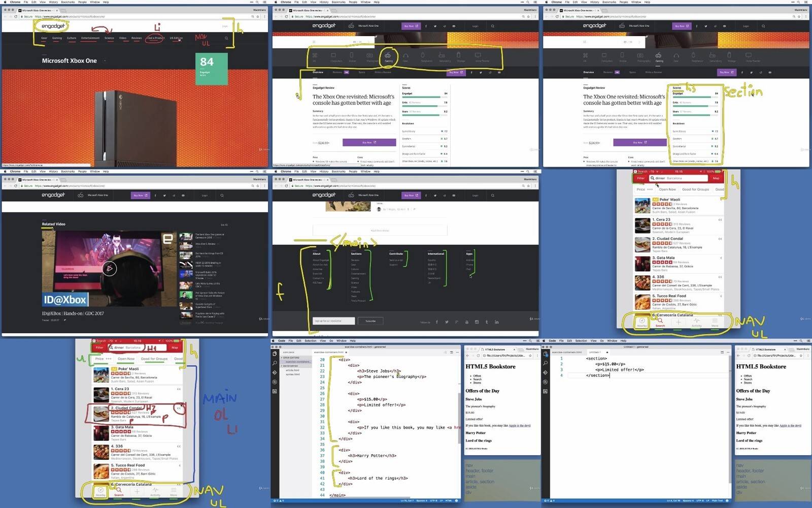Viewport: 812px width, 508px height.
Task: Open the Write a Review tab in the circled-Gaming window
Action: click(x=383, y=72)
